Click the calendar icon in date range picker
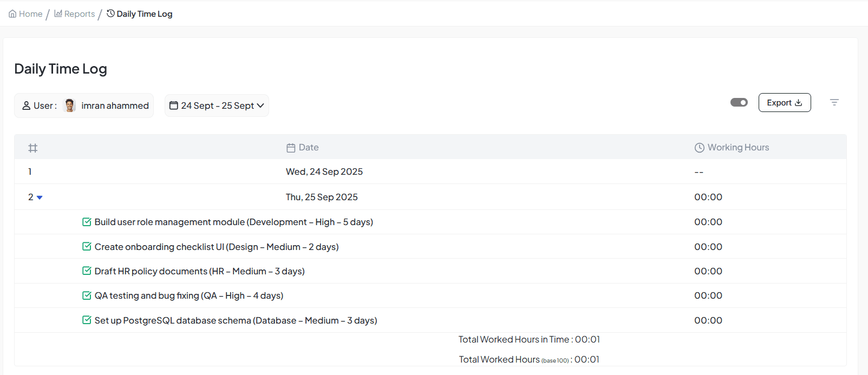Image resolution: width=868 pixels, height=375 pixels. click(174, 106)
